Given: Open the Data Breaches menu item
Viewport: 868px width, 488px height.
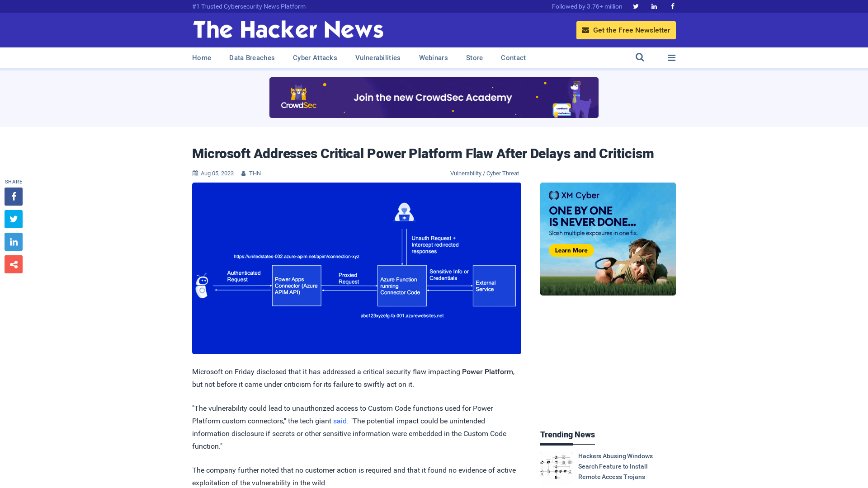Looking at the screenshot, I should pos(252,57).
